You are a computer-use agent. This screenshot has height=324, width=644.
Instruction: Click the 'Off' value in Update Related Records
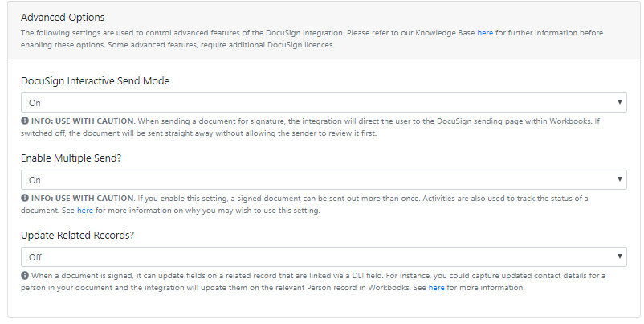[x=35, y=257]
